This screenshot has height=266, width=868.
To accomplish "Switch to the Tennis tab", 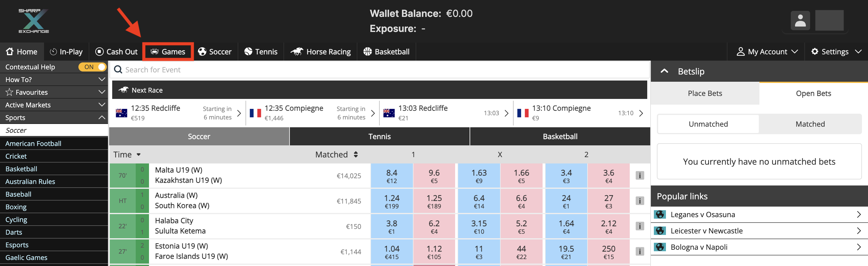I will click(x=379, y=137).
